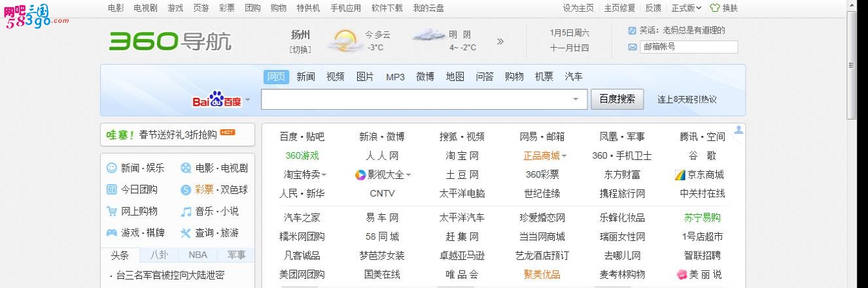Image resolution: width=868 pixels, height=288 pixels.
Task: Click the 邮箱帐号 input field
Action: pyautogui.click(x=689, y=47)
